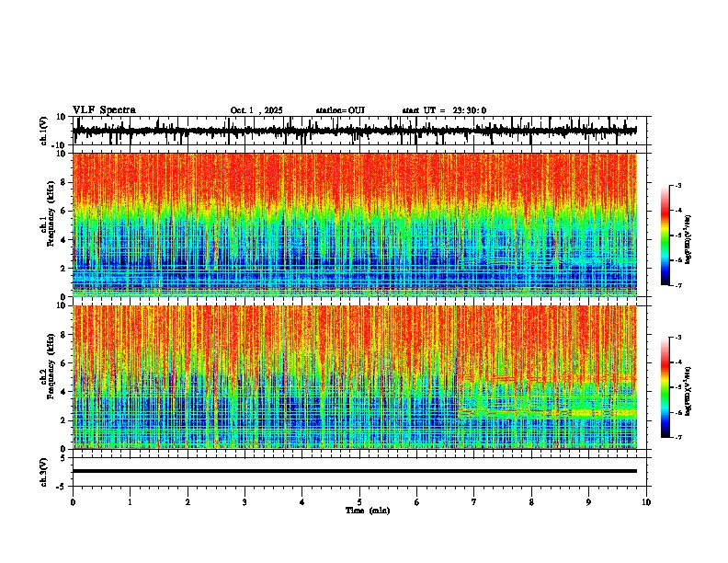Screen dimensions: 728x563
Task: Click time axis tick label "6"
Action: [416, 502]
